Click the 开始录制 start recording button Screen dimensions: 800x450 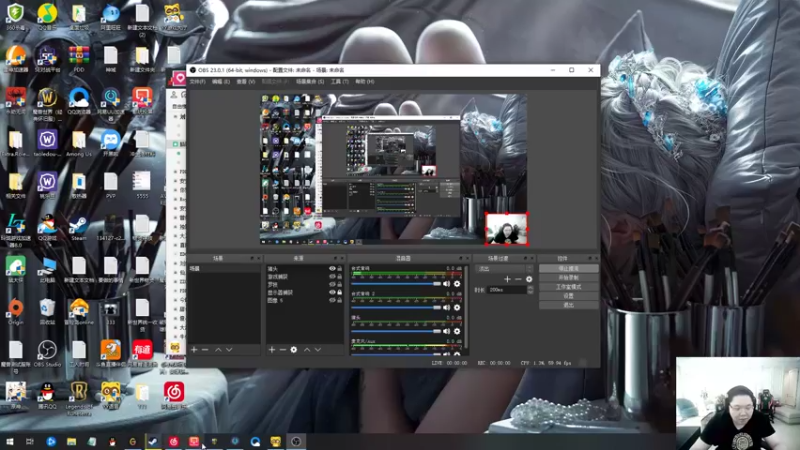(568, 278)
